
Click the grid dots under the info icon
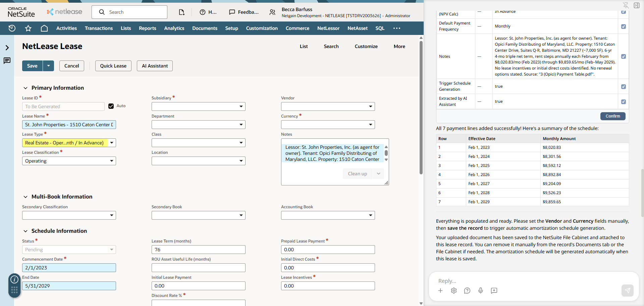[14, 290]
